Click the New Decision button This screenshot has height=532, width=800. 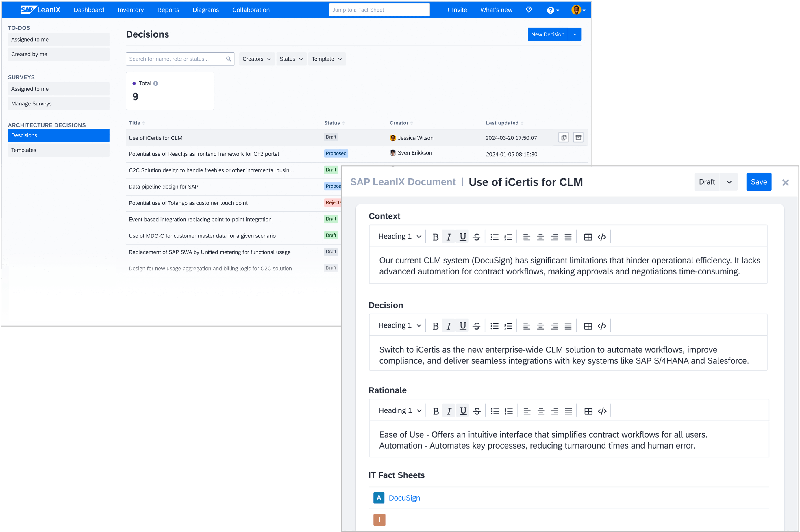pos(547,34)
